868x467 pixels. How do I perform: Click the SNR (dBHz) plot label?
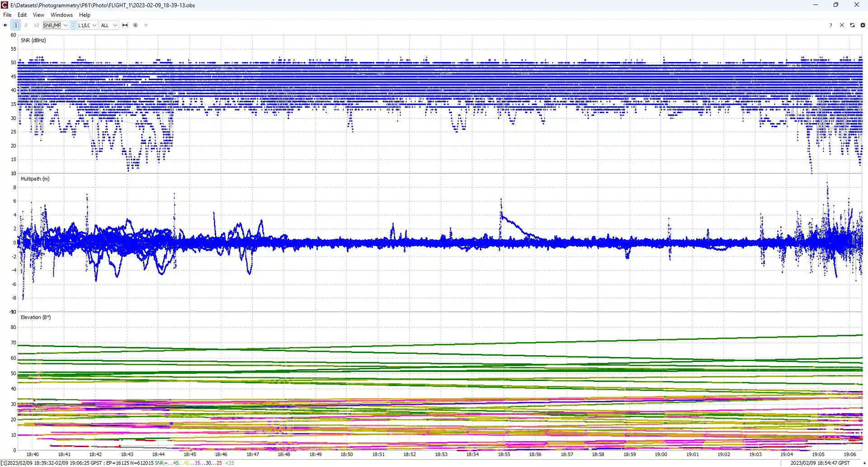point(33,40)
